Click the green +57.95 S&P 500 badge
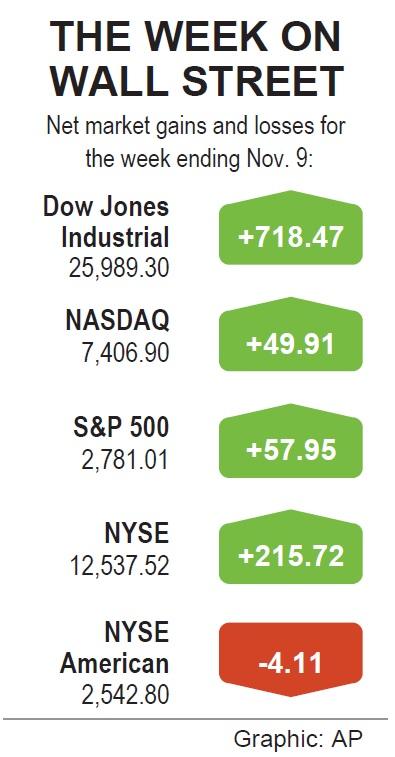Screen dimensions: 395x757 click(x=291, y=441)
